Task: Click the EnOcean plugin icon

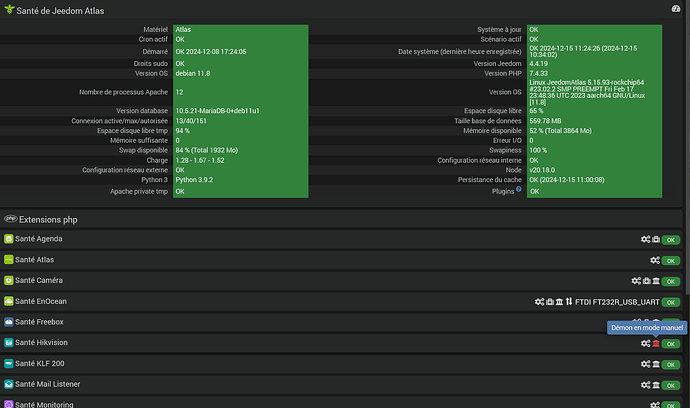Action: 8,301
